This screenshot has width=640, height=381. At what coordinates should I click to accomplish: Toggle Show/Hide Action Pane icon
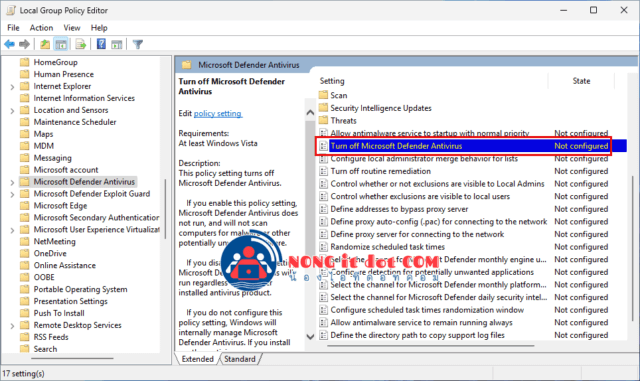pyautogui.click(x=117, y=44)
